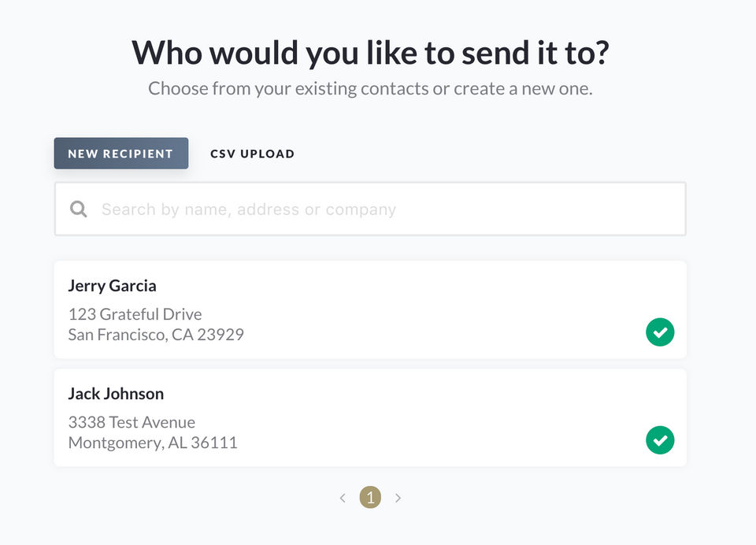Screen dimensions: 756x545
Task: Go to the previous page arrow
Action: point(343,498)
